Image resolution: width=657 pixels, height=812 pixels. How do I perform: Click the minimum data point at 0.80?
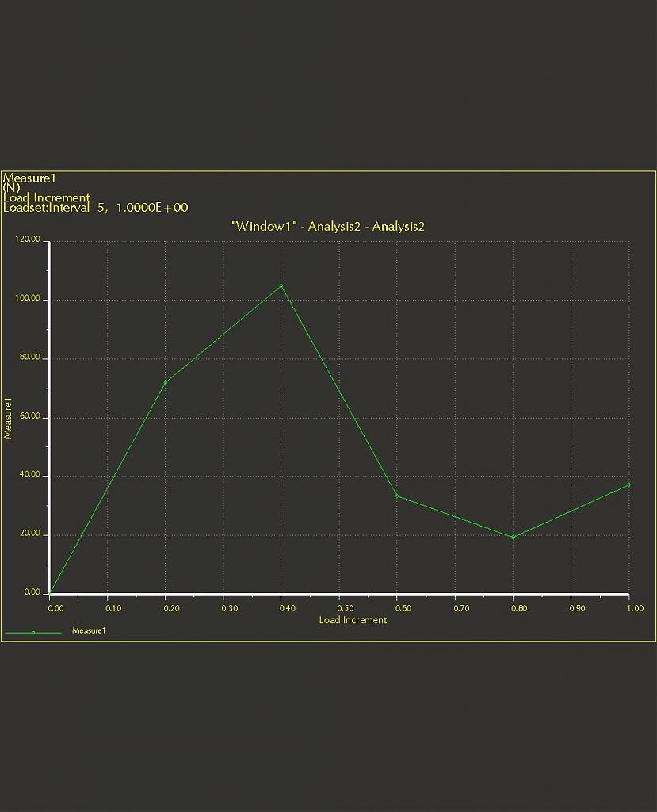click(513, 537)
